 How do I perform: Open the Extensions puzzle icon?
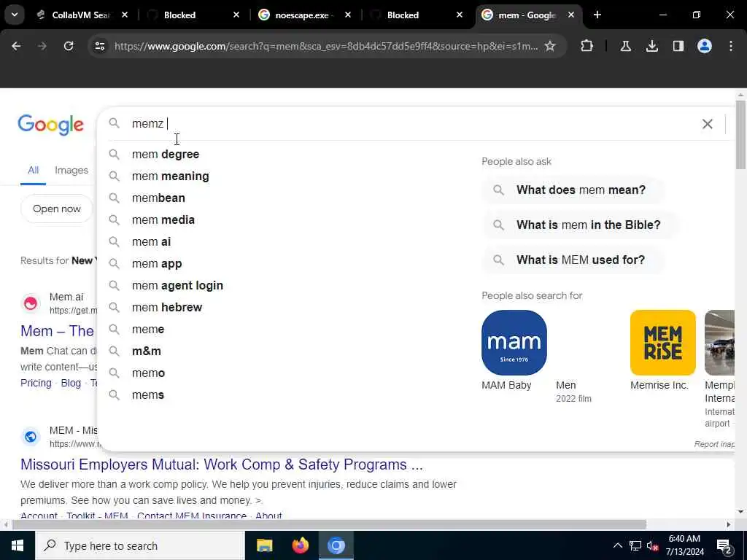pyautogui.click(x=587, y=46)
